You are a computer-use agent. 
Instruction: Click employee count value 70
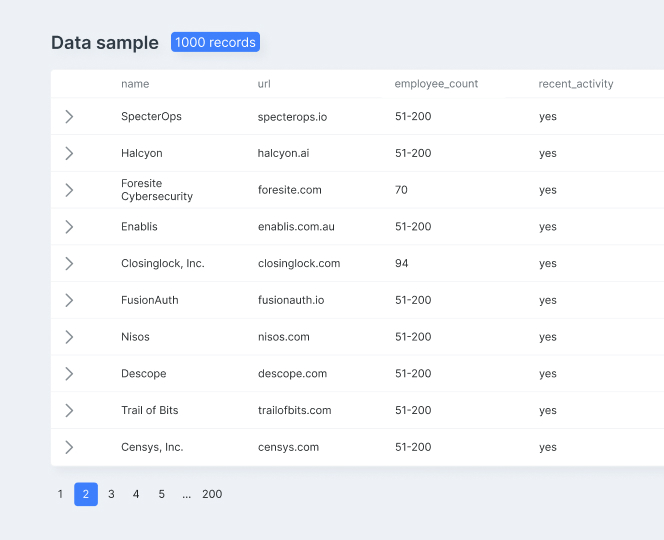(x=401, y=190)
